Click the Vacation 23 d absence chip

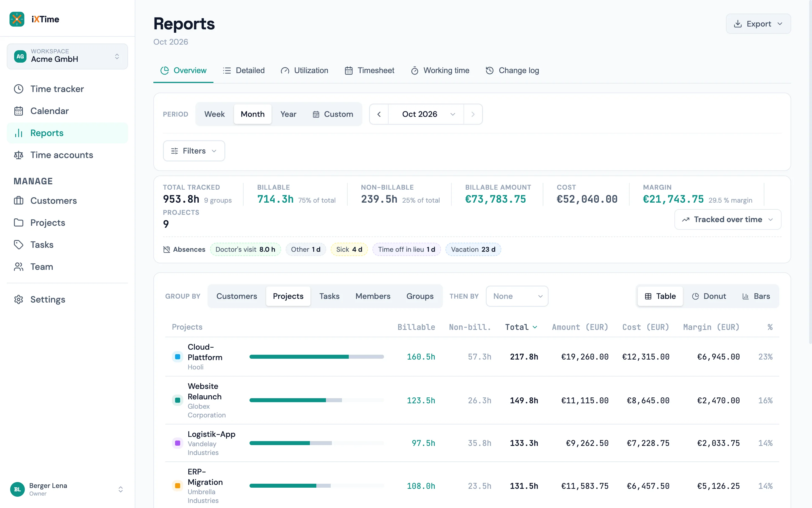(473, 249)
